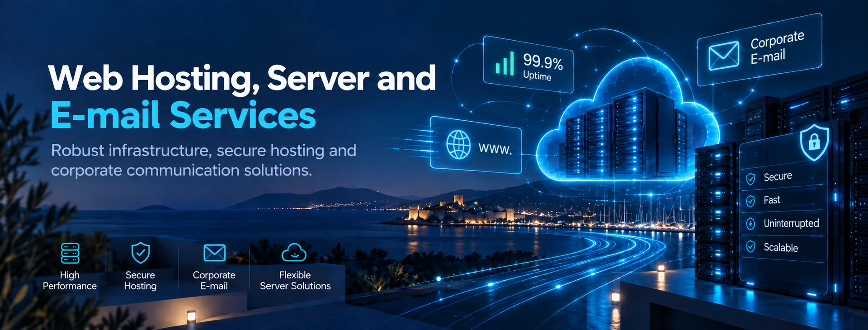Click the "Flexible Server Solutions" label
The height and width of the screenshot is (330, 868).
(295, 280)
